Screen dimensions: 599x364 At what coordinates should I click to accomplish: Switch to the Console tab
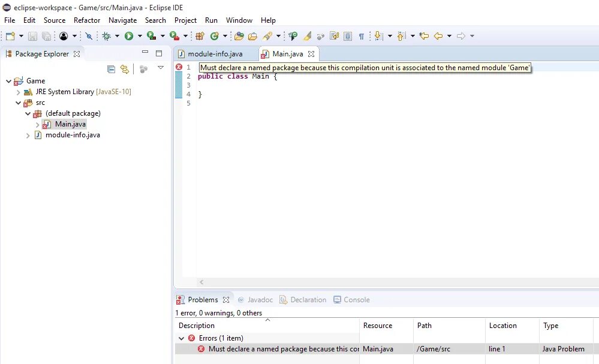click(351, 300)
